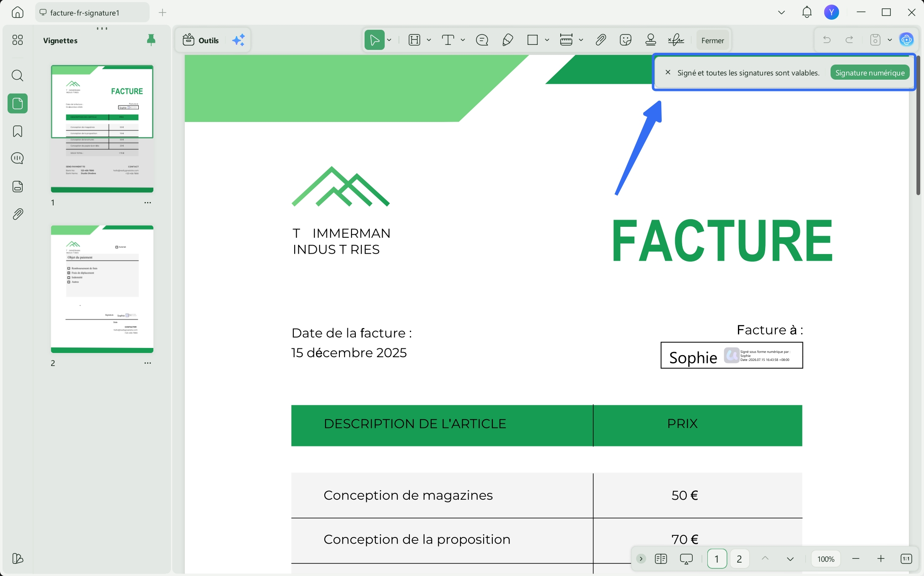Select the highlight text tool
This screenshot has width=924, height=576.
414,40
